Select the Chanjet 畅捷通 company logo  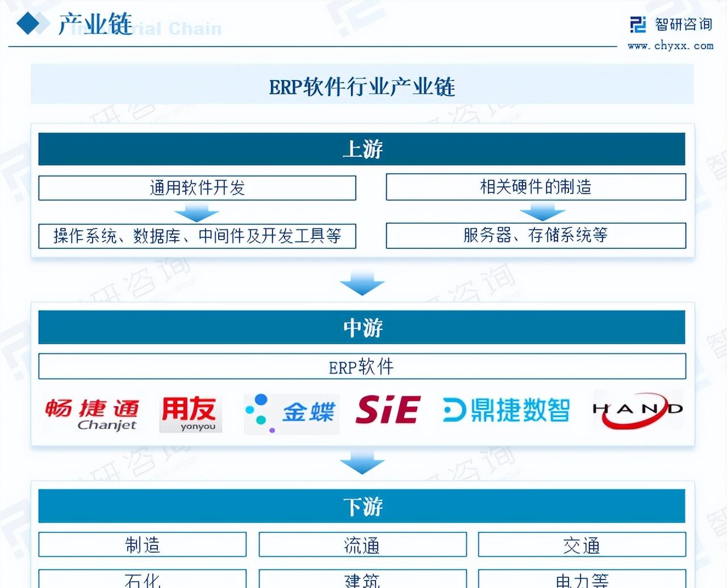(x=93, y=413)
